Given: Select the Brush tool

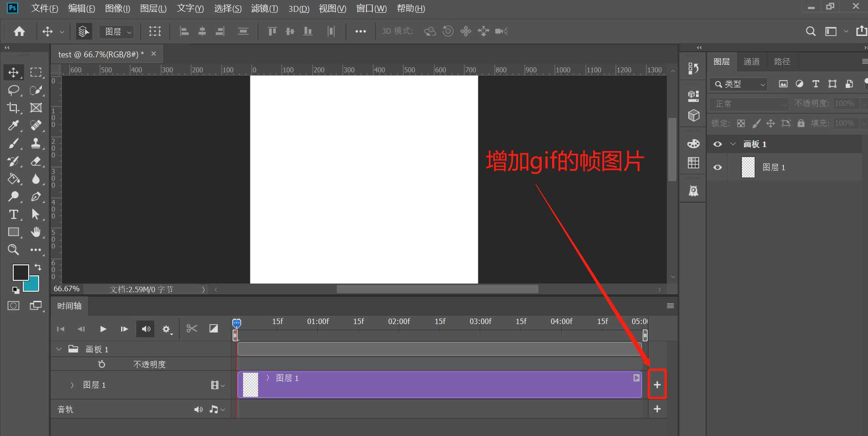Looking at the screenshot, I should point(14,143).
